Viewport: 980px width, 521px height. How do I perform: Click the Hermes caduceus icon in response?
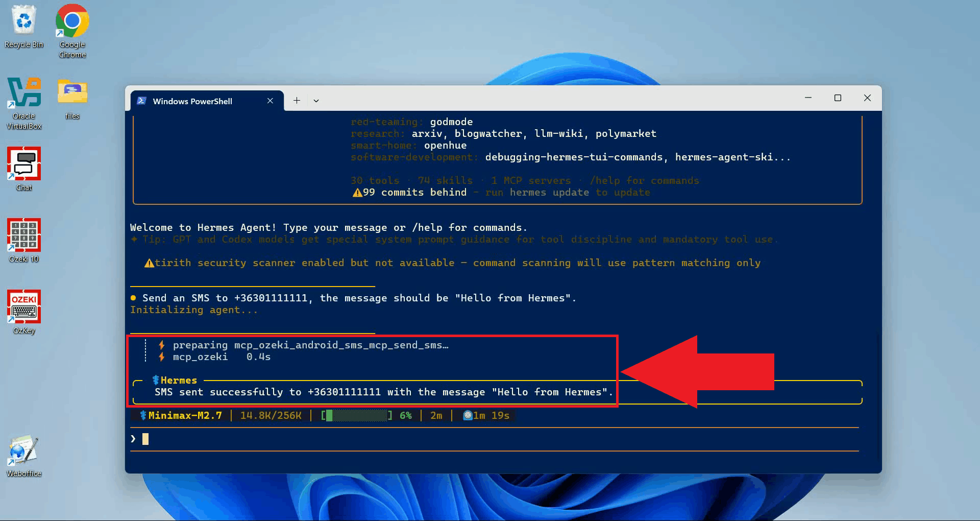156,380
